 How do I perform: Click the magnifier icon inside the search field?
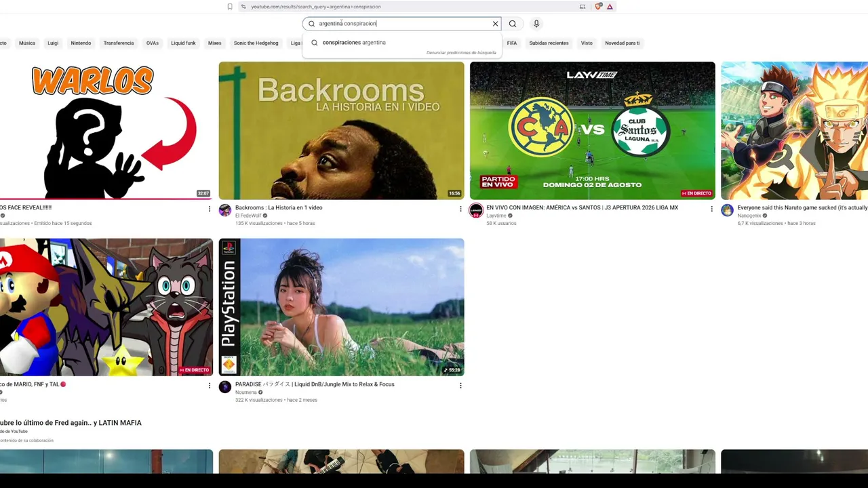point(312,24)
